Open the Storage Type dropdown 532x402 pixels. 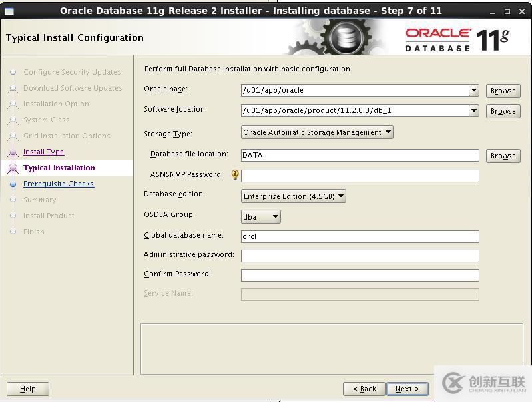(317, 132)
